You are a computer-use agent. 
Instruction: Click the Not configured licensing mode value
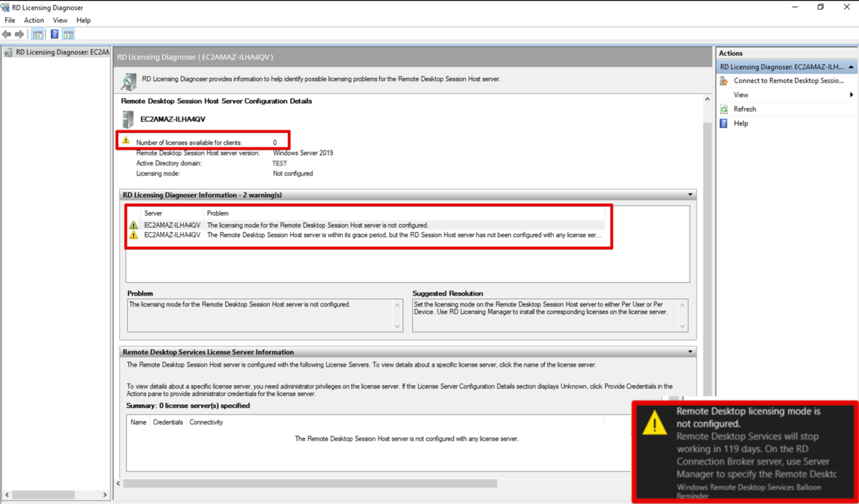(293, 173)
